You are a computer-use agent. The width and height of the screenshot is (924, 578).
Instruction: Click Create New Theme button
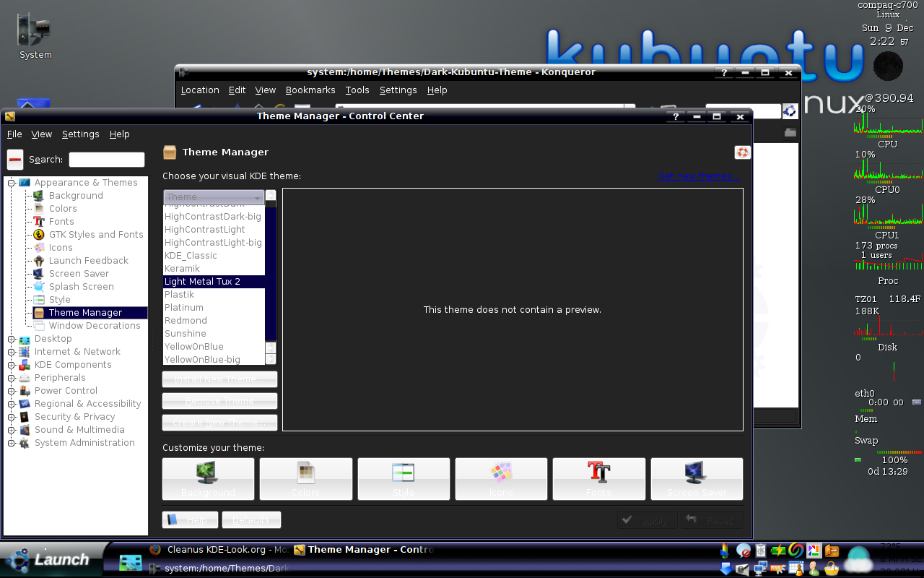pyautogui.click(x=219, y=423)
